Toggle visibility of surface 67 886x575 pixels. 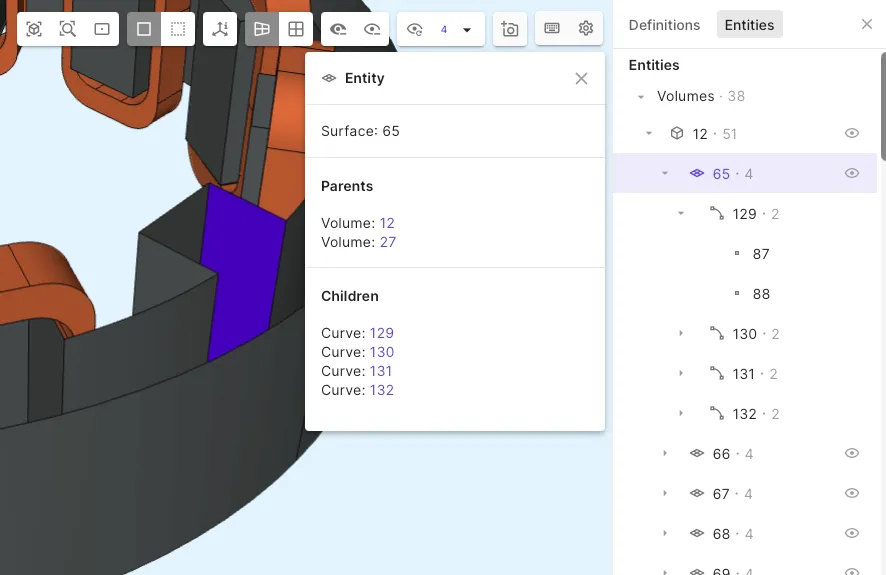point(852,493)
